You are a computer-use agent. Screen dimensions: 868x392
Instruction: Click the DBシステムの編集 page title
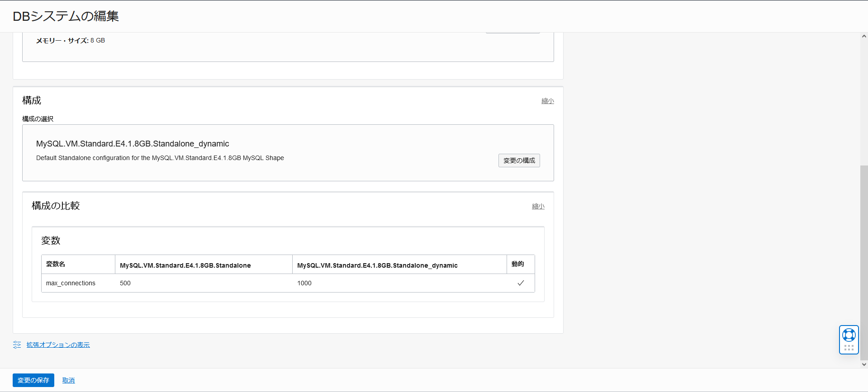pos(66,16)
